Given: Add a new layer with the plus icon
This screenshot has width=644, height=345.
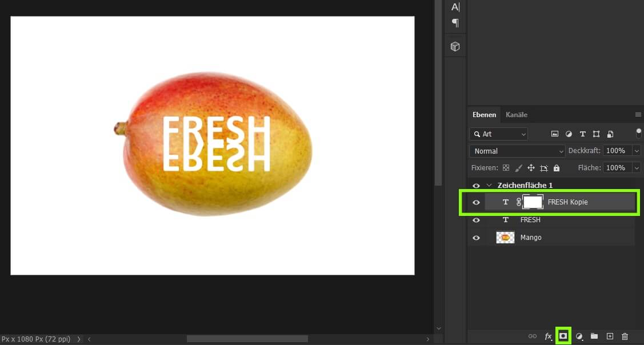Looking at the screenshot, I should coord(610,336).
